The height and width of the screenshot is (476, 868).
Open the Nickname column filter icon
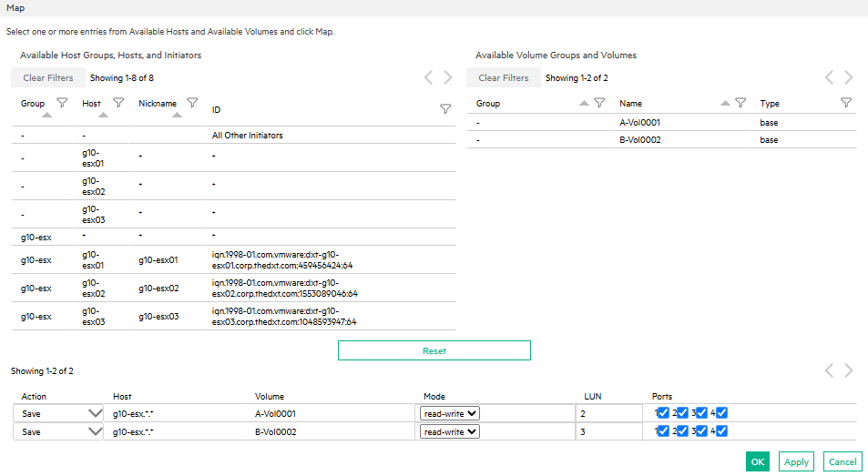(x=192, y=103)
